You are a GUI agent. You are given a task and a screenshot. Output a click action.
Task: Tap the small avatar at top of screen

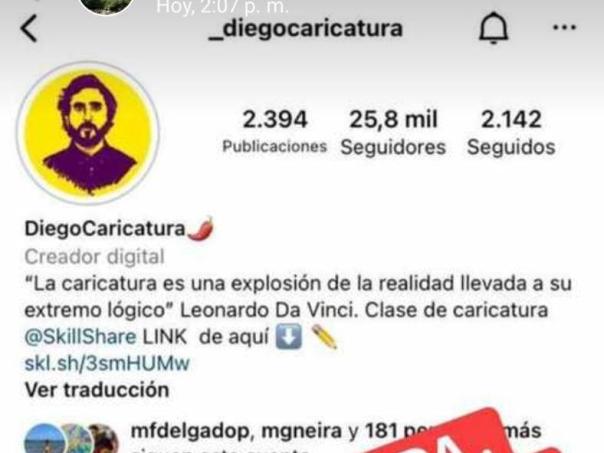(x=106, y=6)
